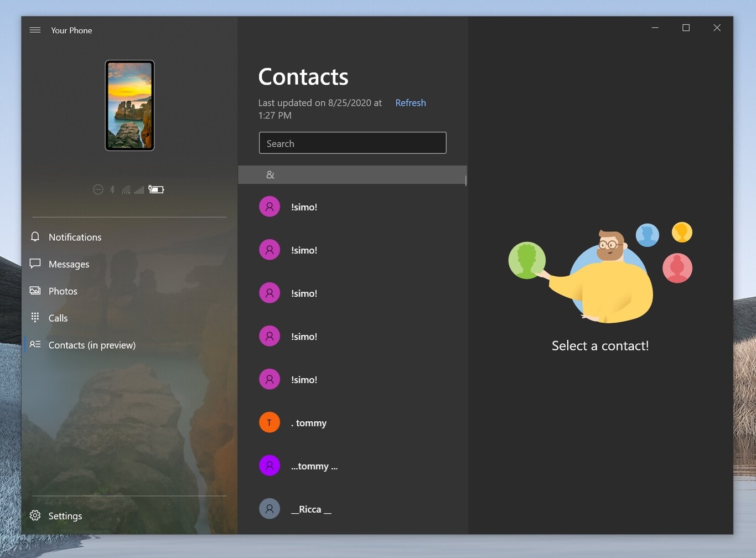Click the Refresh link to update contacts

(410, 102)
